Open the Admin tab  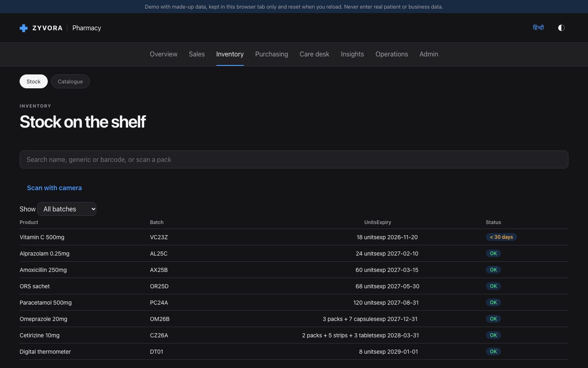point(429,54)
